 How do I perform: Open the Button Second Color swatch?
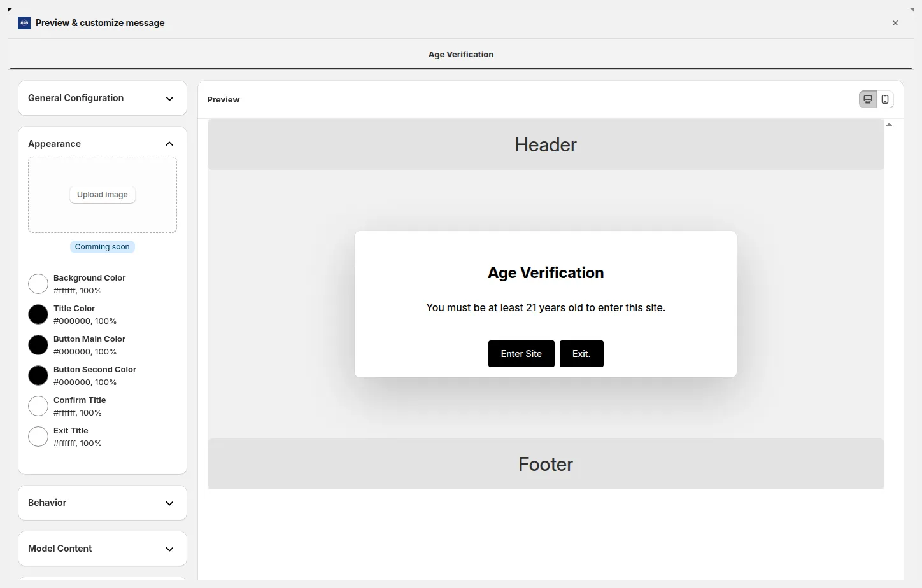point(38,375)
